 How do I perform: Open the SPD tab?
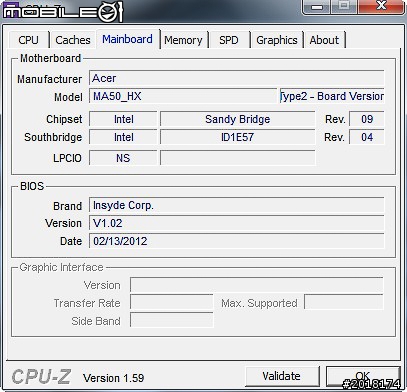(x=229, y=40)
